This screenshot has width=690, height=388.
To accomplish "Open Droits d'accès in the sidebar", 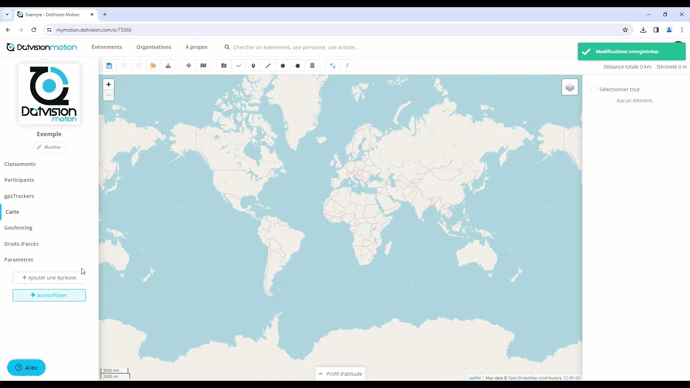I will (21, 244).
